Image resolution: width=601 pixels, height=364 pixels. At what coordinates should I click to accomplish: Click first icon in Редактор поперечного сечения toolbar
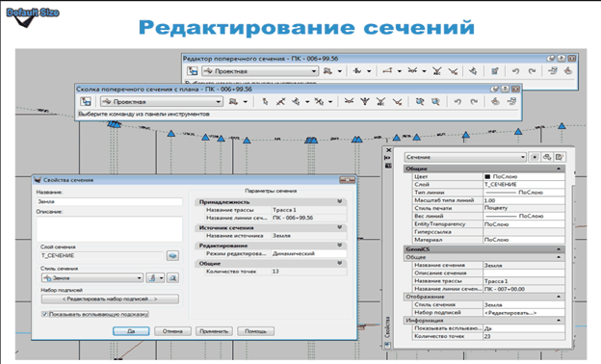(193, 71)
